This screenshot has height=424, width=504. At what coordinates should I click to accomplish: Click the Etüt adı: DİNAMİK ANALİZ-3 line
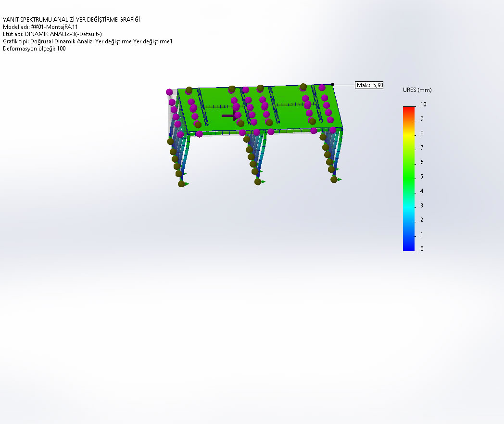click(x=52, y=34)
